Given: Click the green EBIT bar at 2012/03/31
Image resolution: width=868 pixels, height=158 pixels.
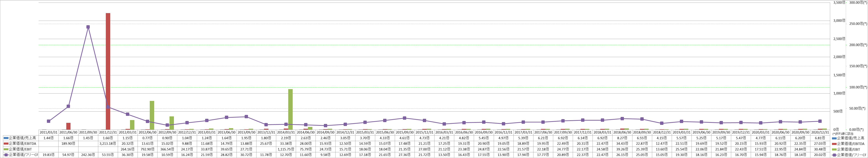Looking at the screenshot, I should [x=132, y=125].
